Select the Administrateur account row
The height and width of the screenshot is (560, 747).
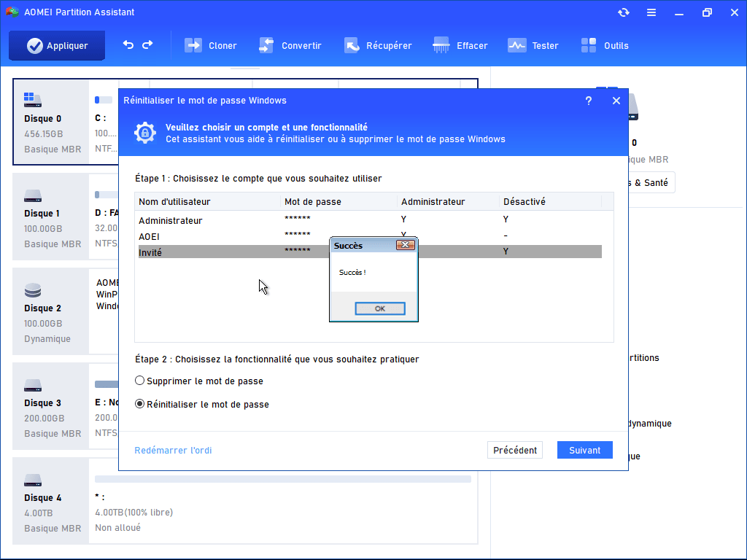171,220
